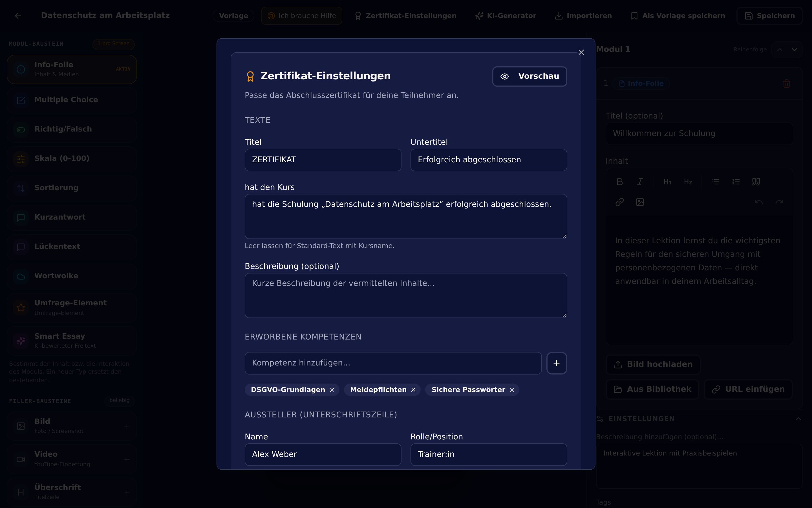
Task: Toggle italic formatting in editor
Action: 639,182
